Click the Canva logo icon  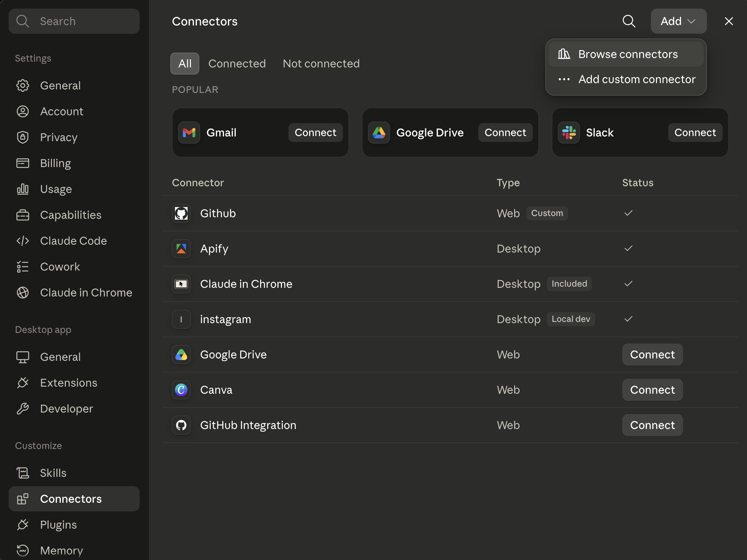point(181,390)
